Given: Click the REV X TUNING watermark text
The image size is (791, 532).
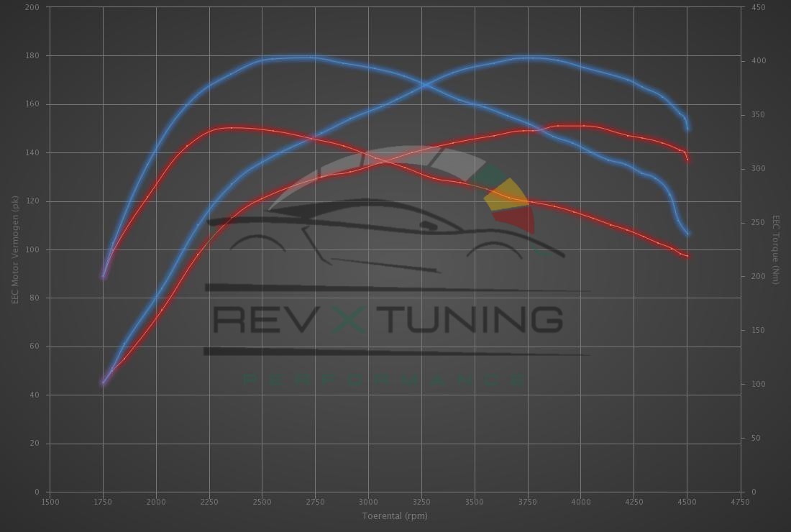Looking at the screenshot, I should tap(388, 320).
